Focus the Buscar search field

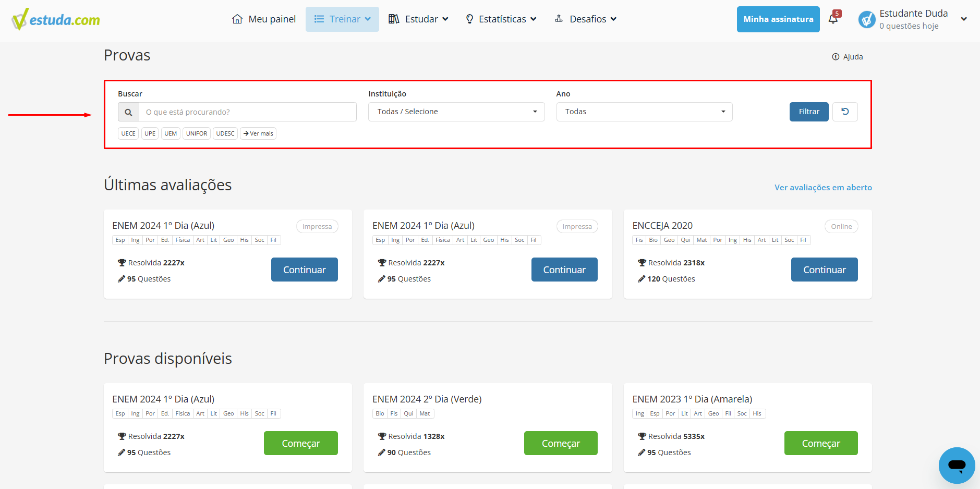[x=247, y=112]
